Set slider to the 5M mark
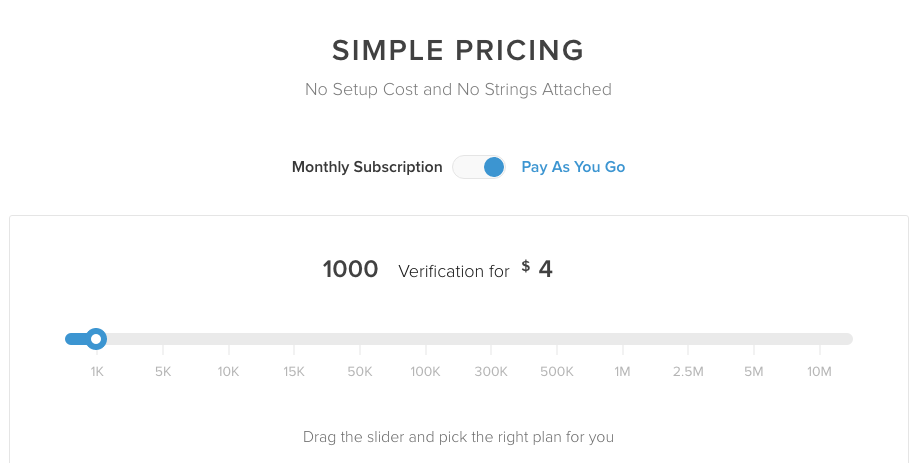Screen dimensions: 913x463 point(754,371)
